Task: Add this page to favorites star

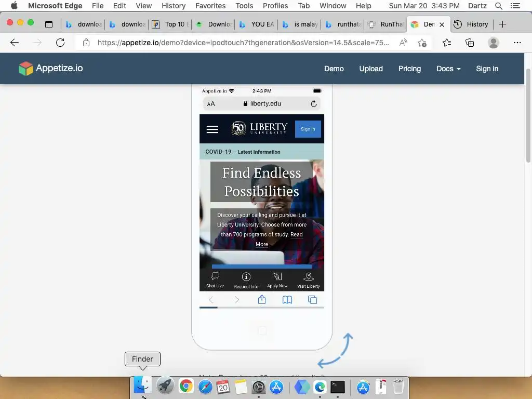Action: 422,43
